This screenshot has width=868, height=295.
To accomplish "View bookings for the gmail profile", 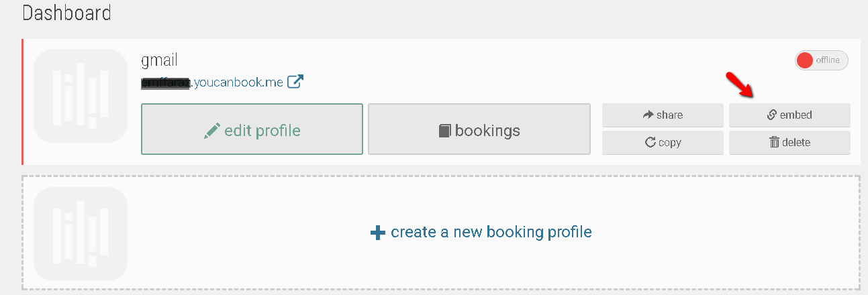I will click(479, 129).
